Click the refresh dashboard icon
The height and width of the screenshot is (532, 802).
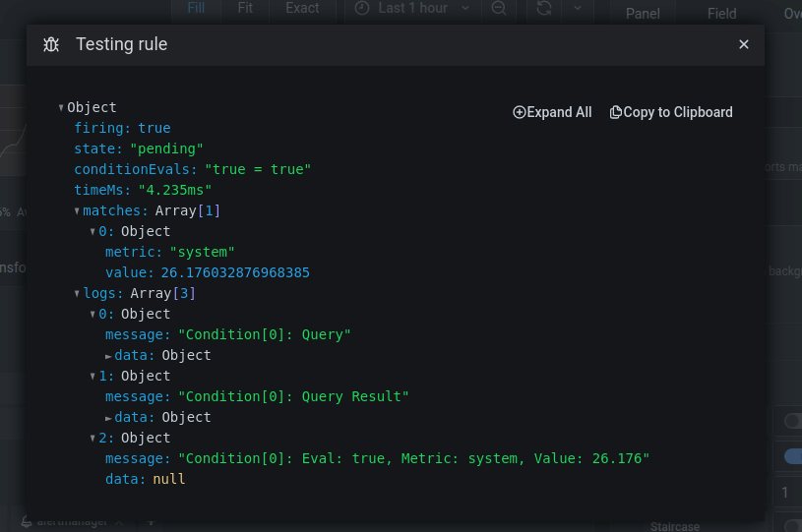pyautogui.click(x=544, y=8)
